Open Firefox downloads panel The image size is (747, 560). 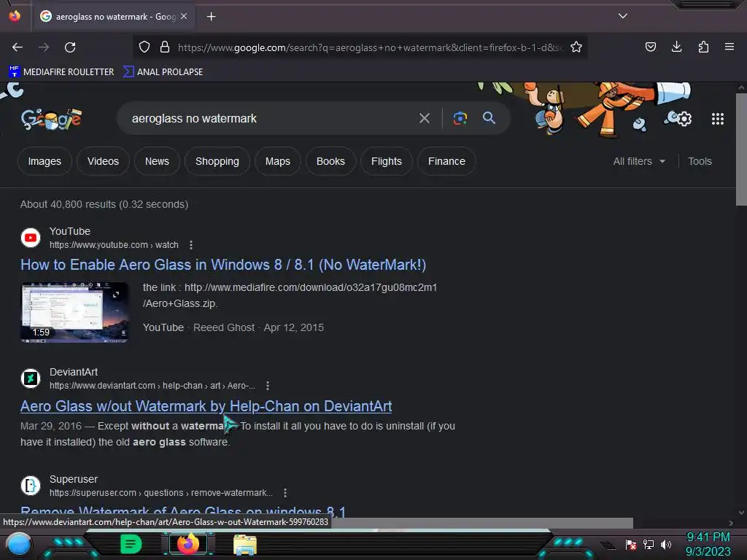(x=676, y=47)
